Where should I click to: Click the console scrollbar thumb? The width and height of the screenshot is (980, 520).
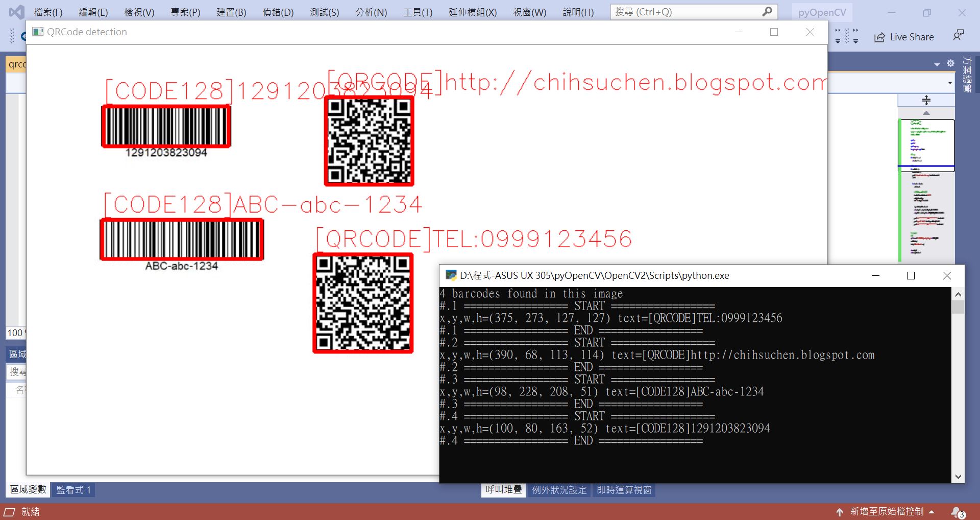(x=958, y=307)
